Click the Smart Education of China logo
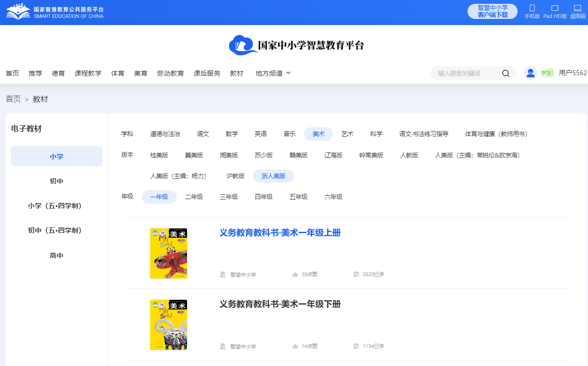Screen dimensions: 588x366 point(55,11)
